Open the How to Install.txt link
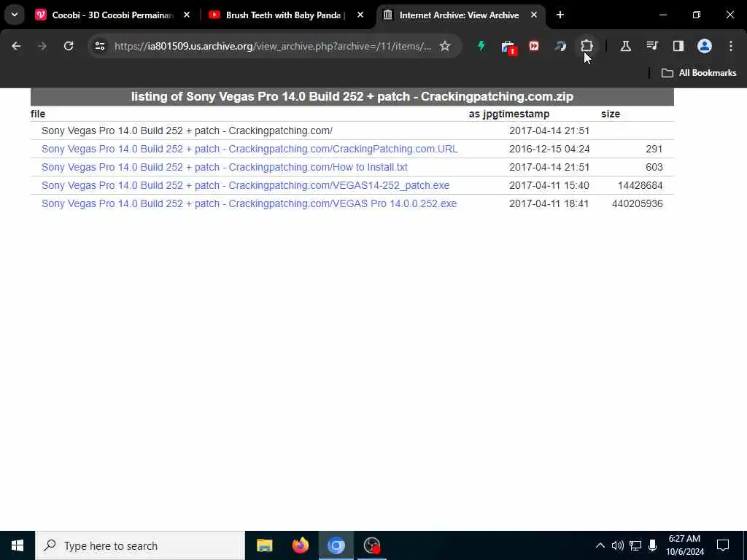 [225, 167]
